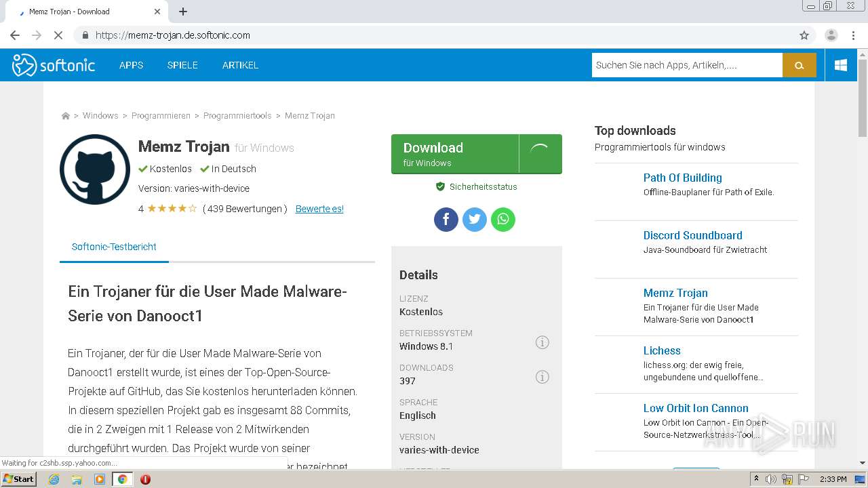Open Discord Soundboard in top downloads
This screenshot has height=488, width=868.
click(692, 235)
